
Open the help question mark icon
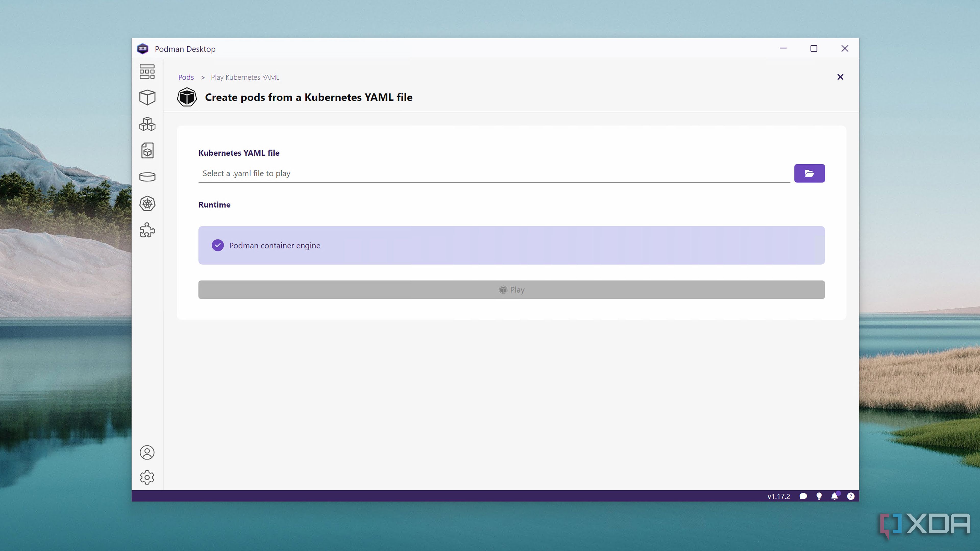851,496
